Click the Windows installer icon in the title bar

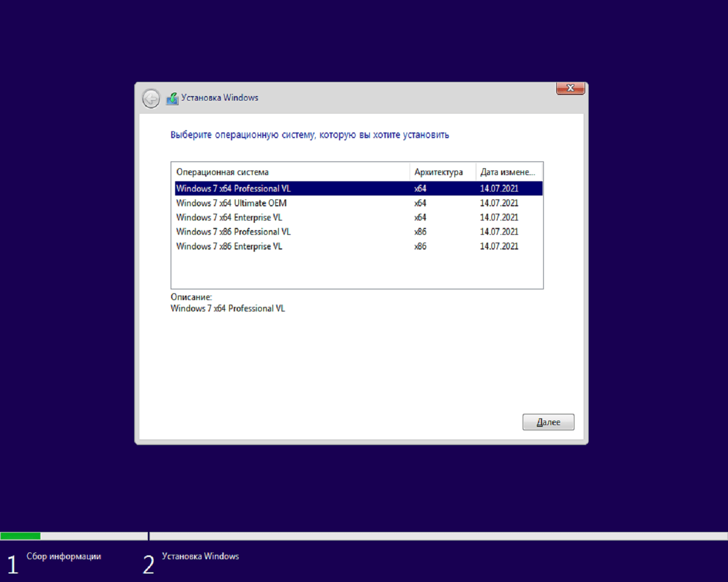point(172,98)
